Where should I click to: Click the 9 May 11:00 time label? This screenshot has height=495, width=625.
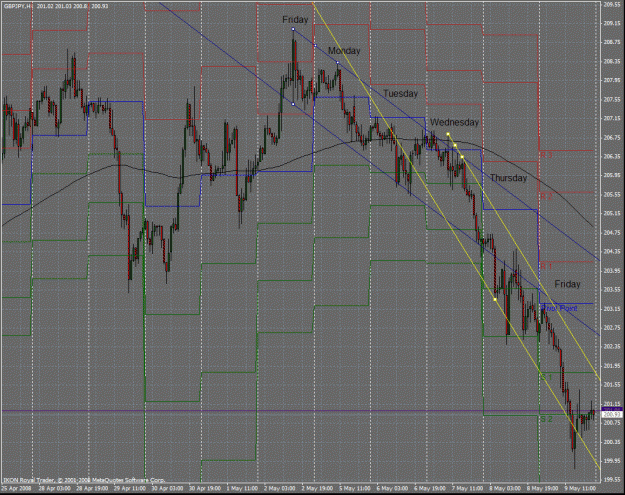(x=580, y=488)
